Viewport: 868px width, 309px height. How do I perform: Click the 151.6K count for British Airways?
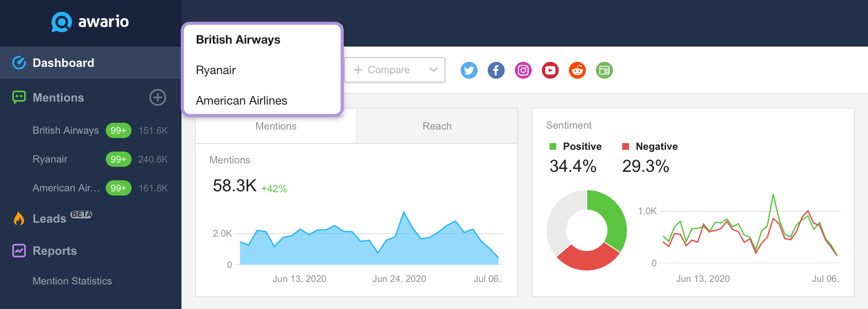pyautogui.click(x=153, y=130)
